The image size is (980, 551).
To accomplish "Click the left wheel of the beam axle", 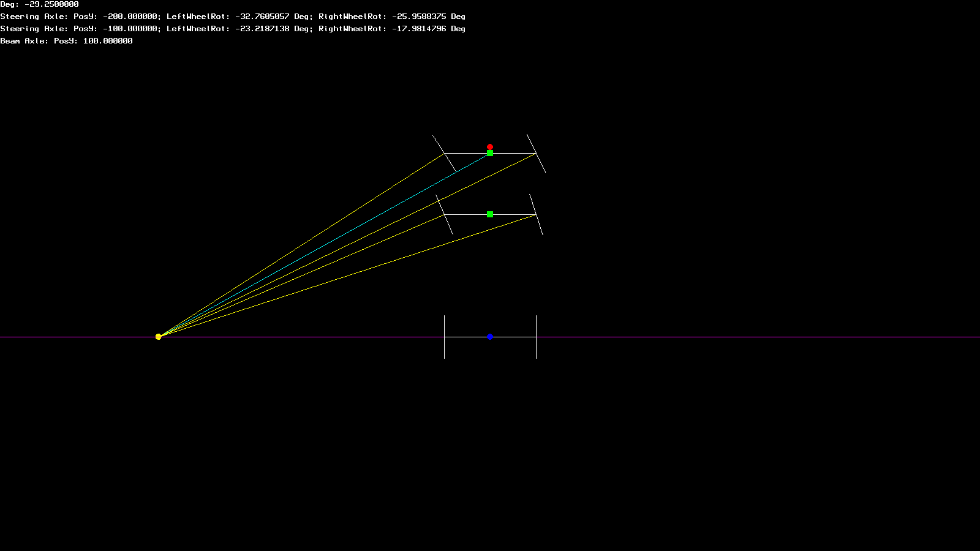I will [x=444, y=337].
